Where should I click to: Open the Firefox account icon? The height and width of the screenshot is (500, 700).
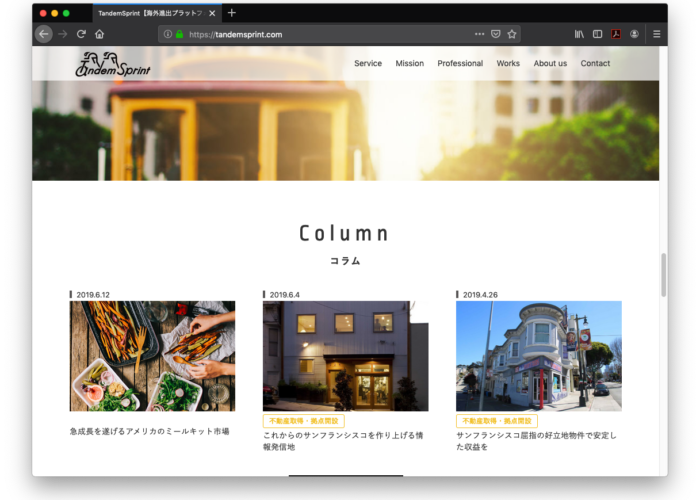click(x=634, y=34)
